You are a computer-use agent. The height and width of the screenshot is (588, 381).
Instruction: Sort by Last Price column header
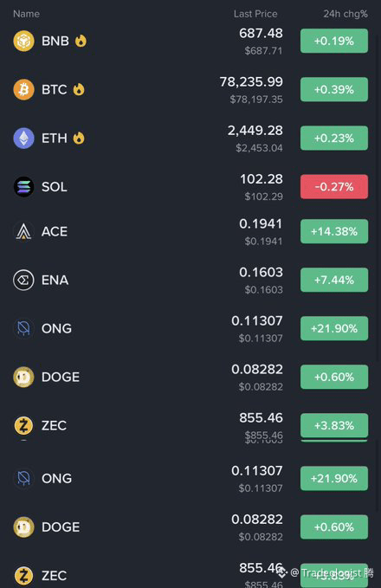click(255, 14)
